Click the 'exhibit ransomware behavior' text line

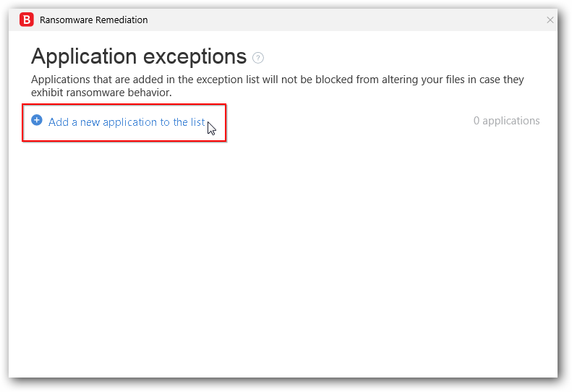click(x=101, y=93)
